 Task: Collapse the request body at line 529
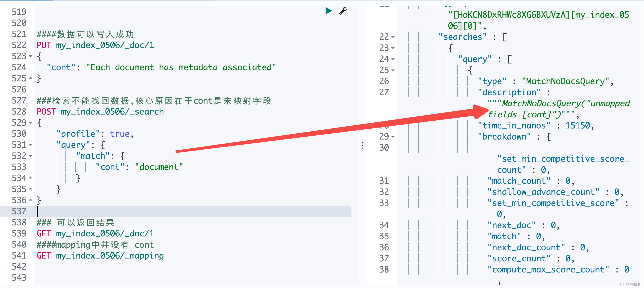[x=31, y=123]
